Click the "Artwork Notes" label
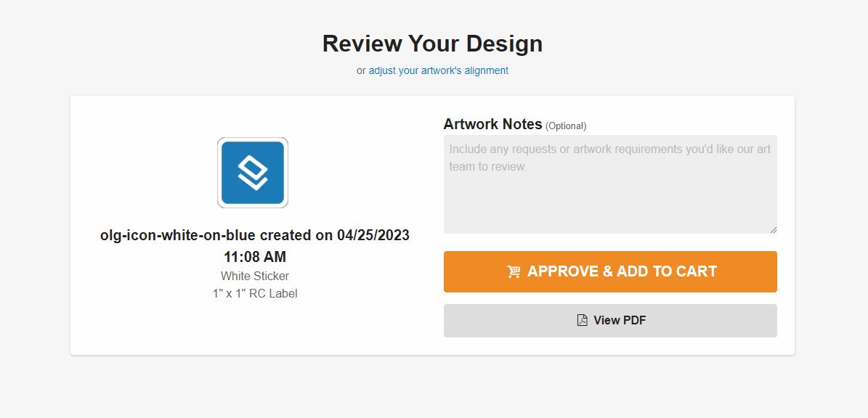The height and width of the screenshot is (418, 868). (x=492, y=124)
